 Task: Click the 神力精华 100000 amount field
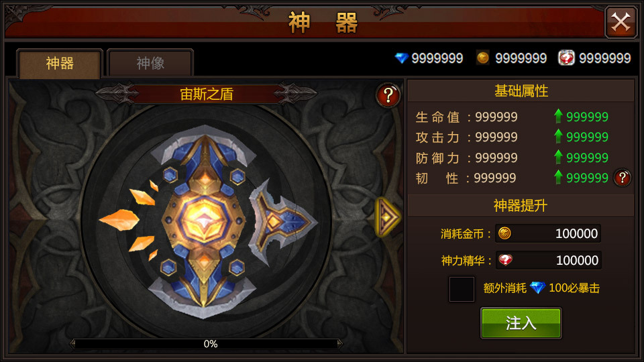tap(548, 260)
